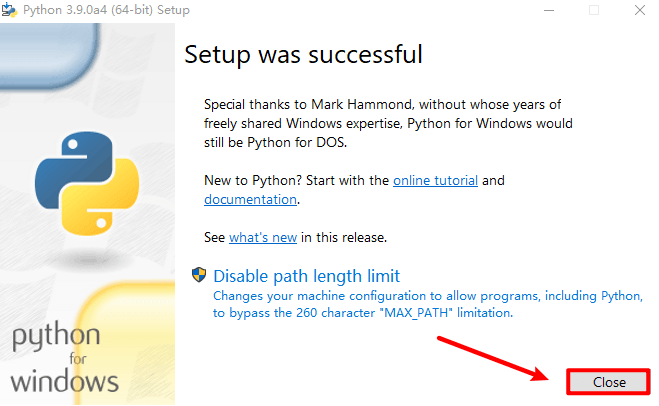The height and width of the screenshot is (406, 659).
Task: Click the UAC shield icon
Action: (199, 275)
